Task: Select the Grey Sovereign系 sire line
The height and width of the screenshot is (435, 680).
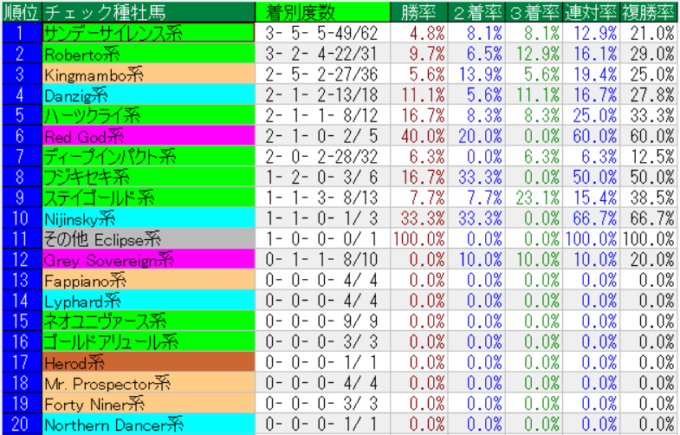Action: click(x=147, y=260)
